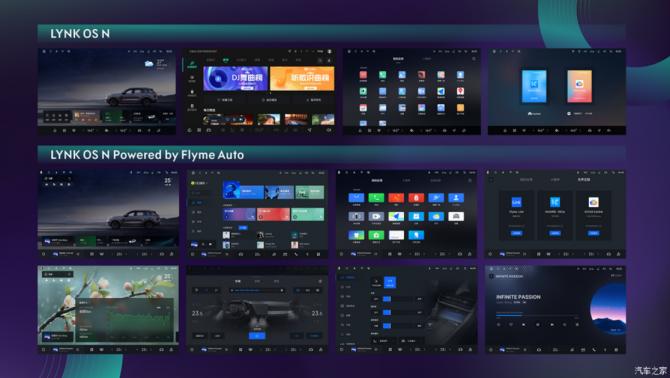Open red map-pin app in LYNK OS N app grid
The width and height of the screenshot is (670, 378).
460,91
